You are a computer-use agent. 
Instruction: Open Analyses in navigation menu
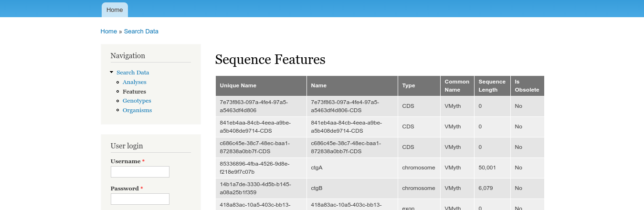[135, 82]
